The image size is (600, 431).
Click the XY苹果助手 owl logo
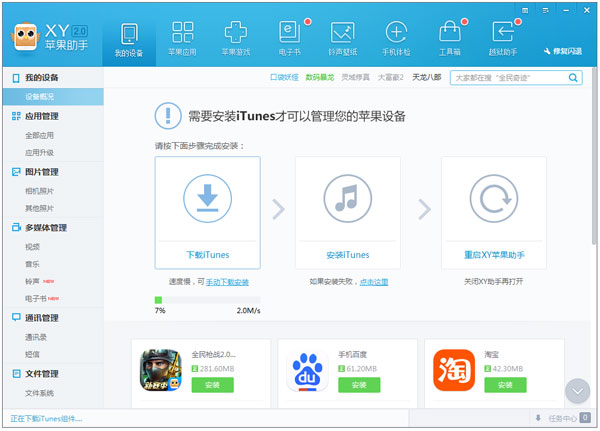pyautogui.click(x=25, y=37)
